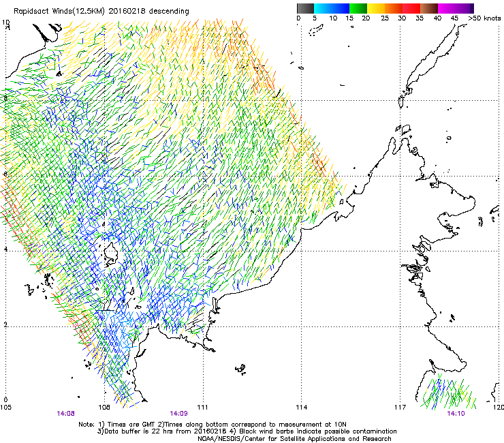Click the yellow 20-25 knots legend swatch

(x=376, y=8)
